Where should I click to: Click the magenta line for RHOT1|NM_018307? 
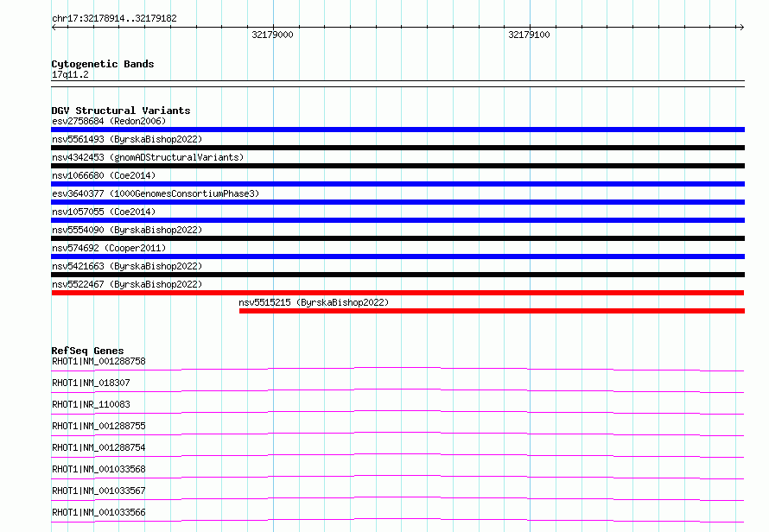coord(397,390)
